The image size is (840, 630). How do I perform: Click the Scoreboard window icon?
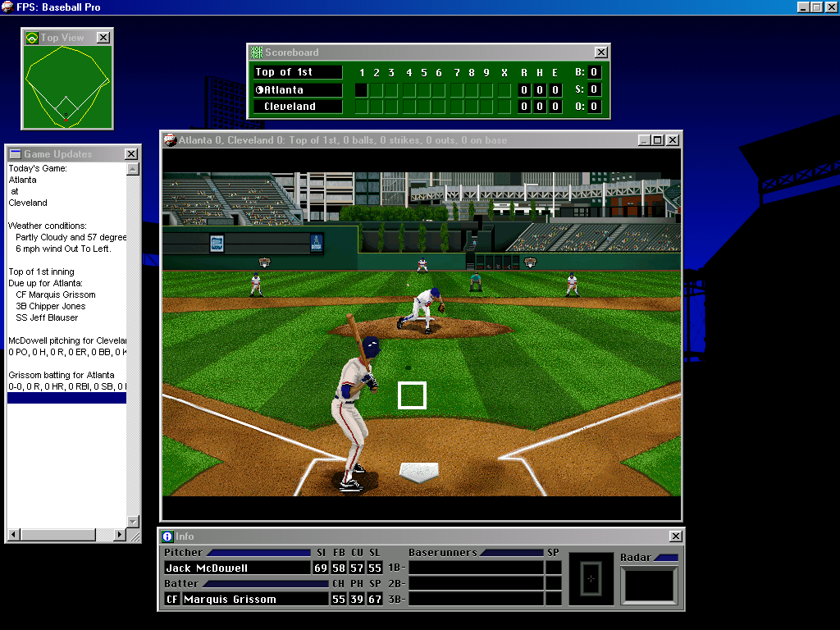point(257,52)
